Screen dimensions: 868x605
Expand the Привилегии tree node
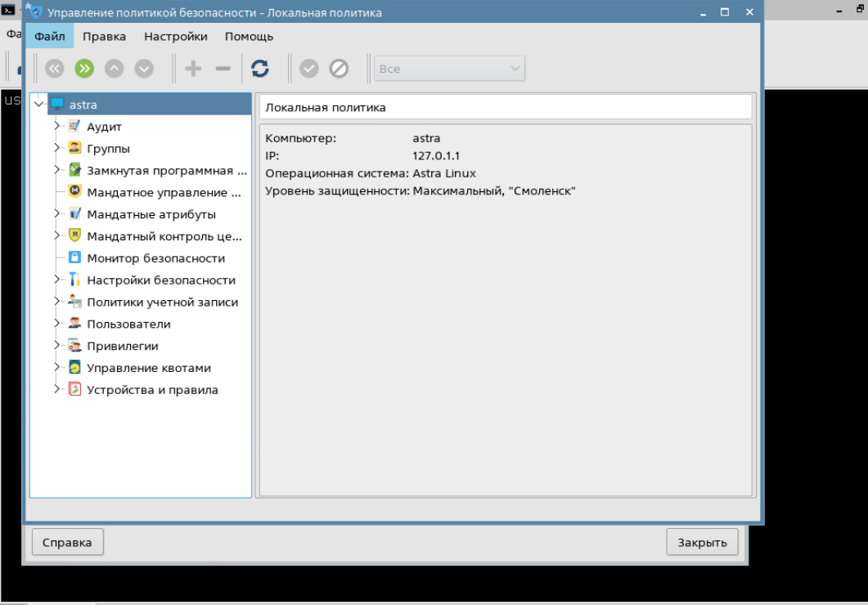(56, 345)
